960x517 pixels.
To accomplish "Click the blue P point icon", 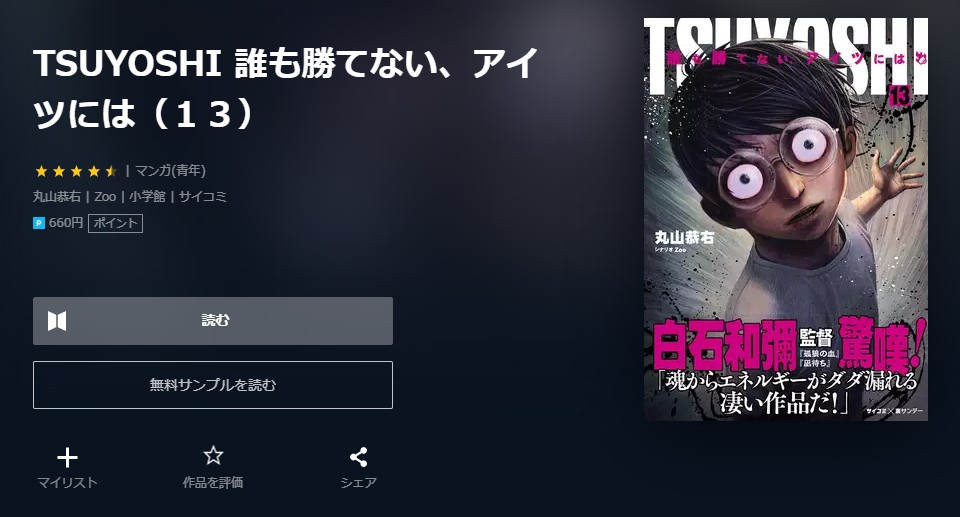I will tap(39, 224).
